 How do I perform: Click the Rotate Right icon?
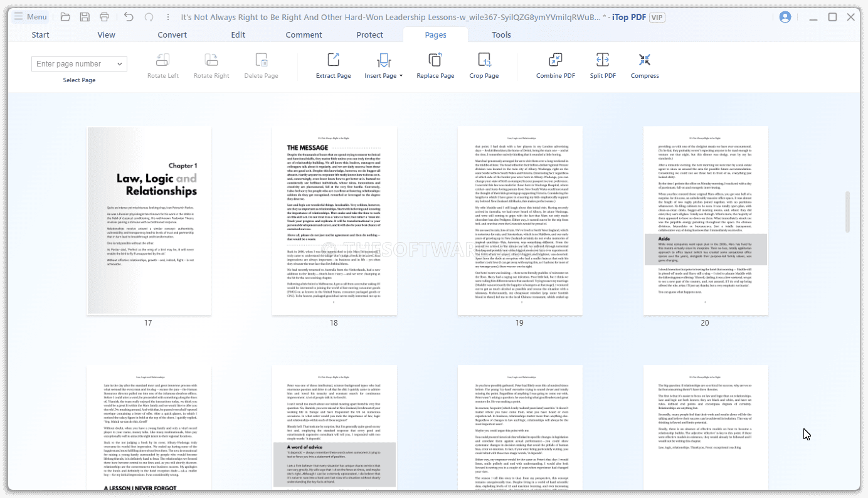[x=211, y=60]
